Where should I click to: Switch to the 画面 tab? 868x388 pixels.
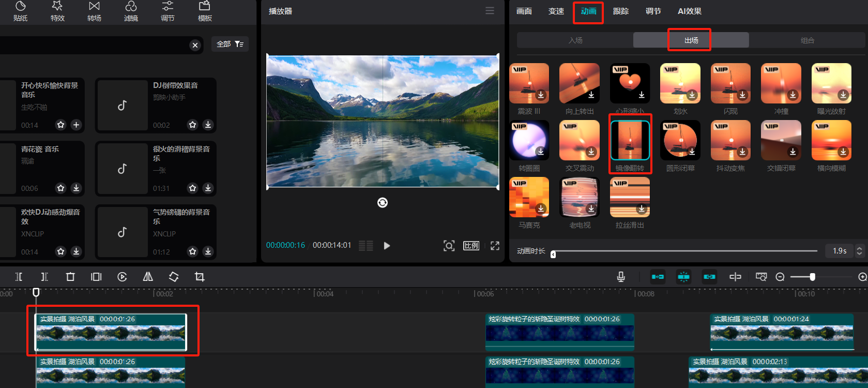pyautogui.click(x=524, y=11)
